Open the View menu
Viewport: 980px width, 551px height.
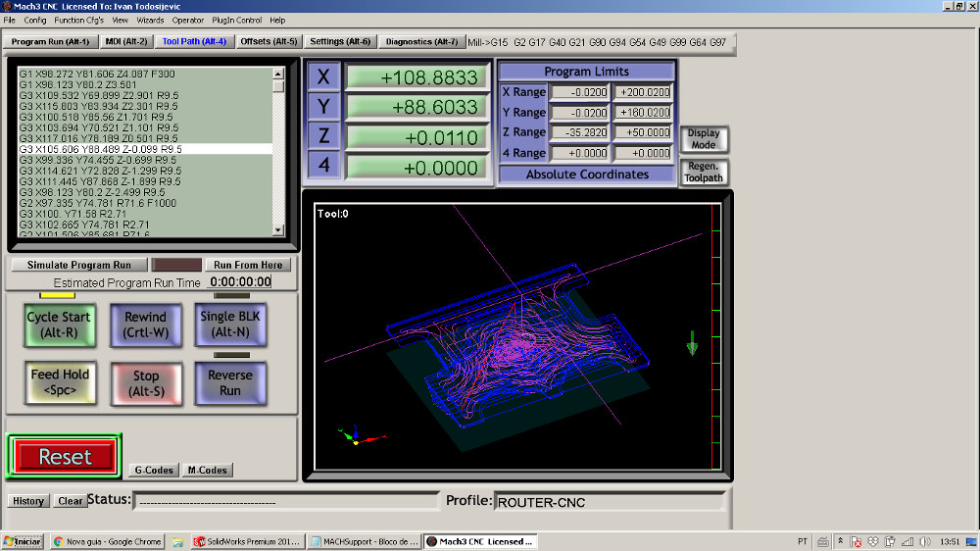[120, 20]
